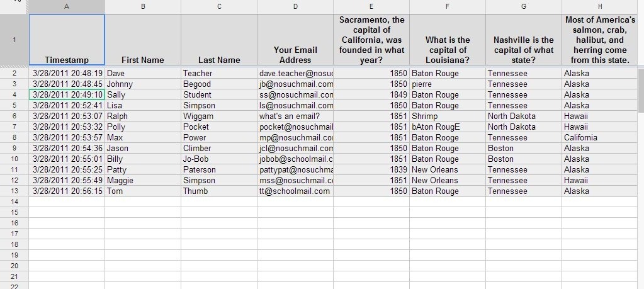Click the California answer cell
The height and width of the screenshot is (289, 644).
coord(600,138)
